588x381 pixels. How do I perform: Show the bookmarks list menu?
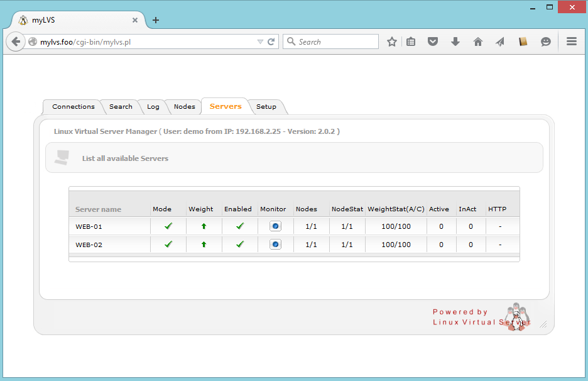pyautogui.click(x=411, y=42)
